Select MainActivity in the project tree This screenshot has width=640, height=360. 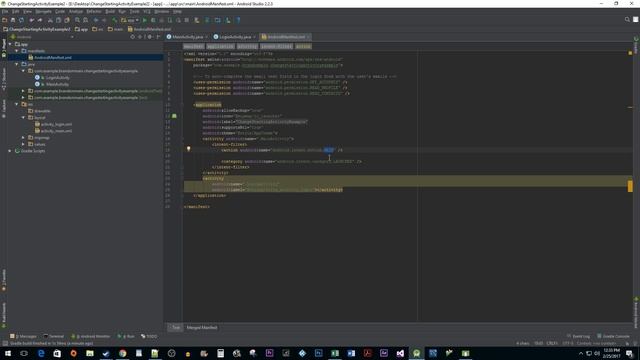(x=57, y=84)
